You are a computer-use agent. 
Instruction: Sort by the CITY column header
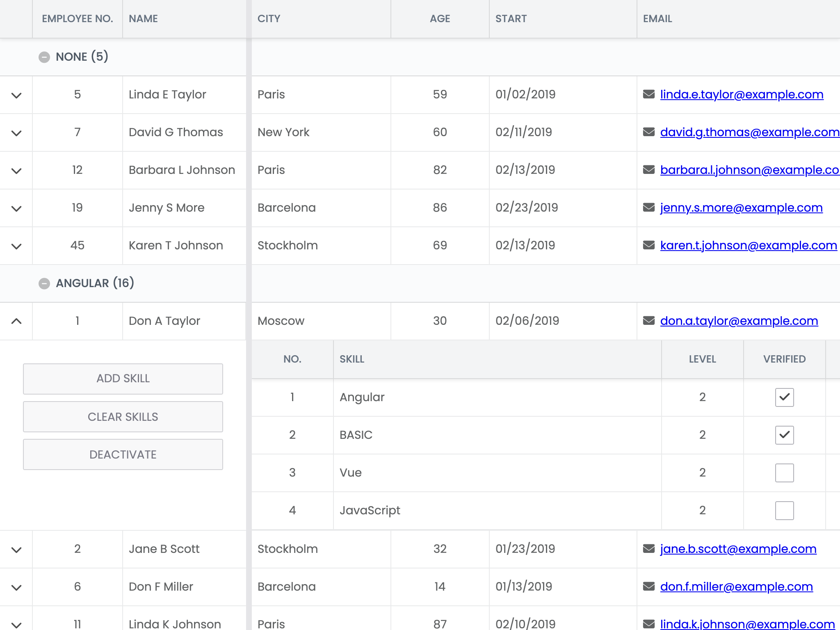[x=269, y=19]
